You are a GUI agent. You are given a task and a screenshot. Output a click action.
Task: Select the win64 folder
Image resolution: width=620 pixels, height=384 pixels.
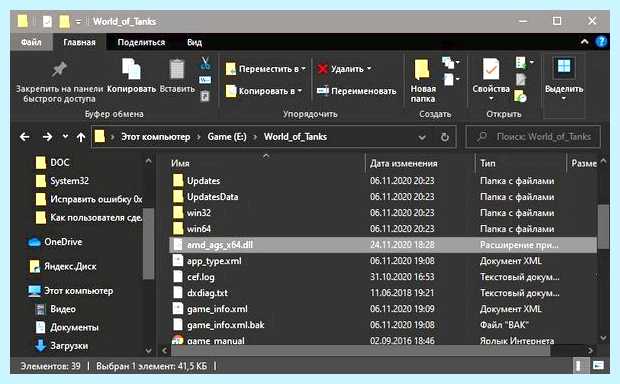198,229
